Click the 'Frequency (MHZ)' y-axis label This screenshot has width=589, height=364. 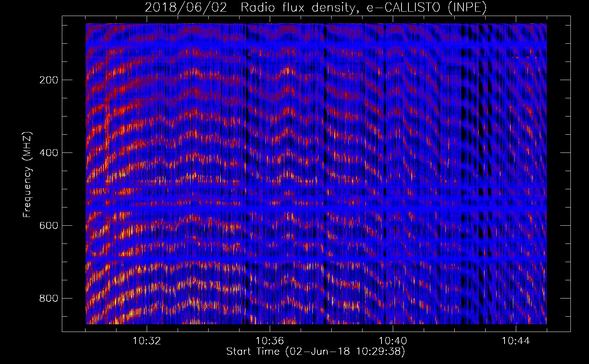tap(27, 174)
